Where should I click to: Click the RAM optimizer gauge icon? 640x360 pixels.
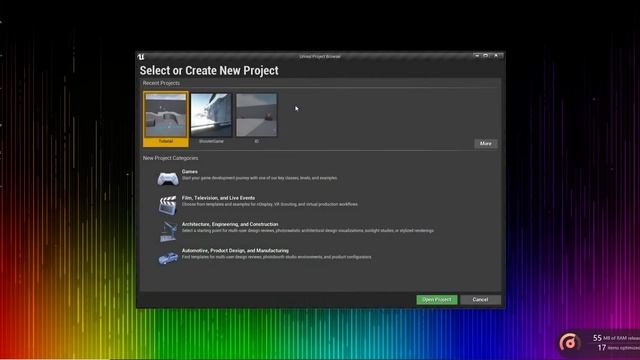(x=569, y=342)
